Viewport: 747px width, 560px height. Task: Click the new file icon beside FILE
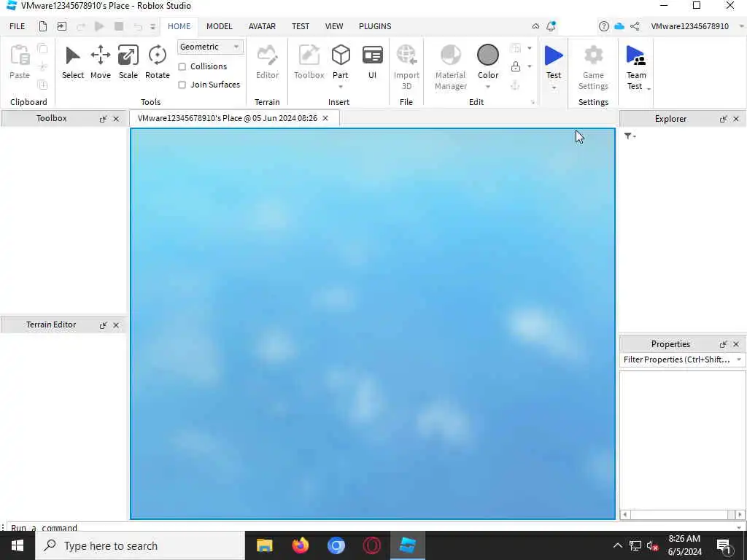[x=43, y=26]
